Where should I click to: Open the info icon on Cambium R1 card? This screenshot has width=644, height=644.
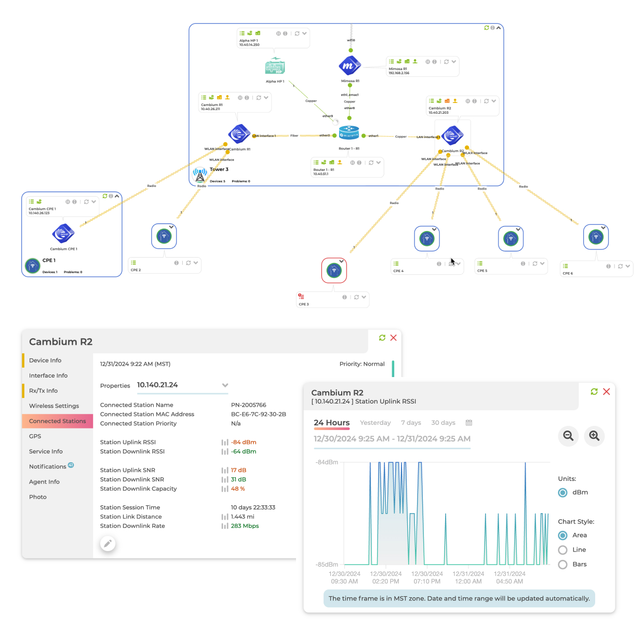point(247,98)
